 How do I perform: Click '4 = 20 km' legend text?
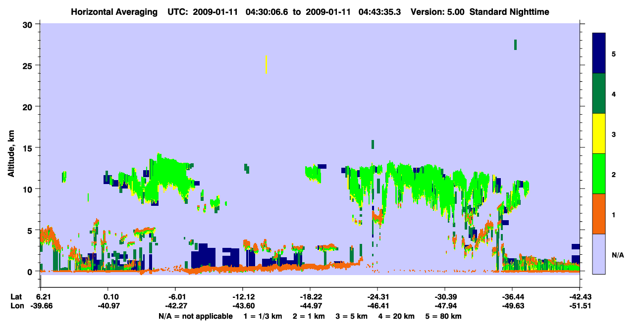397,316
